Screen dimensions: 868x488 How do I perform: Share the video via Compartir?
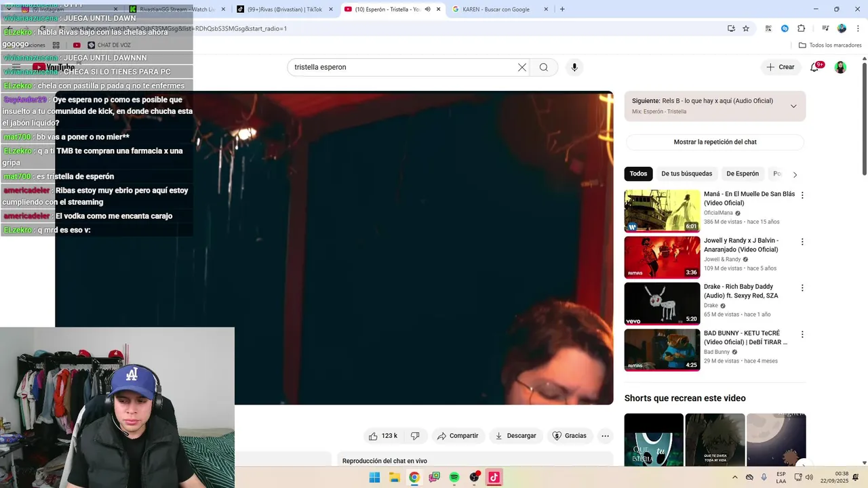458,436
